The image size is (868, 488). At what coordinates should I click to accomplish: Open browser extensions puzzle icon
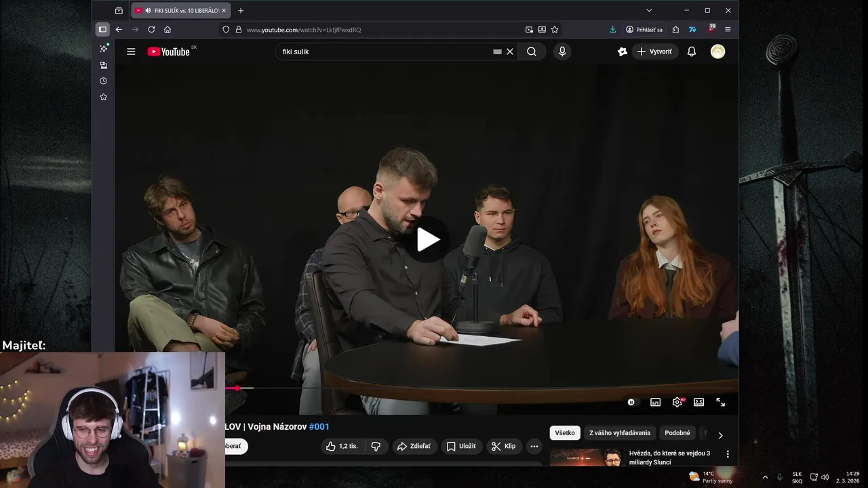675,30
